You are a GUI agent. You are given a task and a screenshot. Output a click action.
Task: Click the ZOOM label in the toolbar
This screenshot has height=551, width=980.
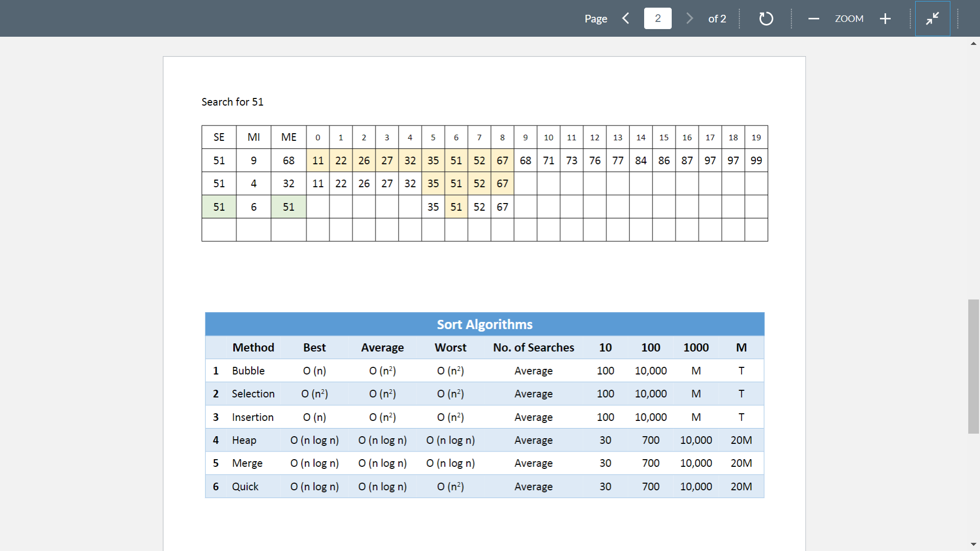click(849, 18)
